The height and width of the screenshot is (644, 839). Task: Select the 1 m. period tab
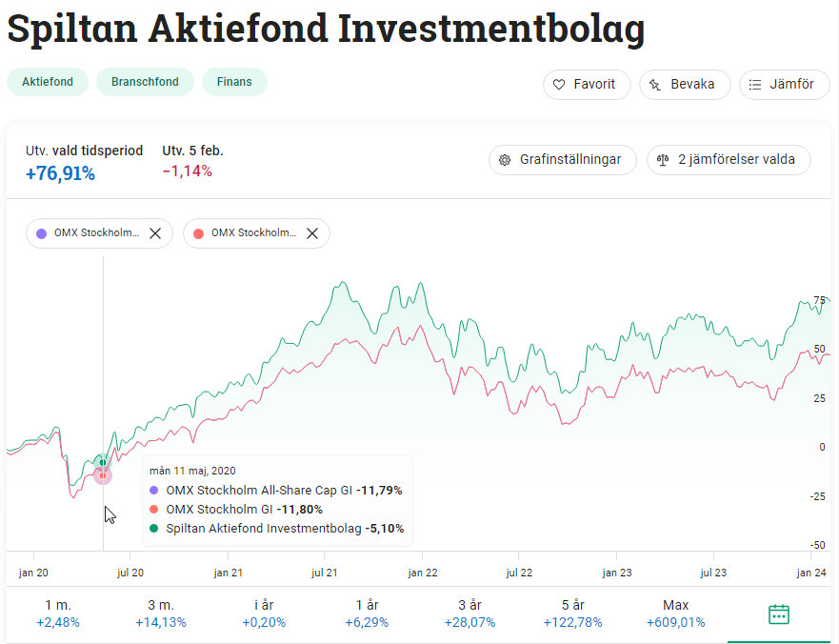pos(57,614)
